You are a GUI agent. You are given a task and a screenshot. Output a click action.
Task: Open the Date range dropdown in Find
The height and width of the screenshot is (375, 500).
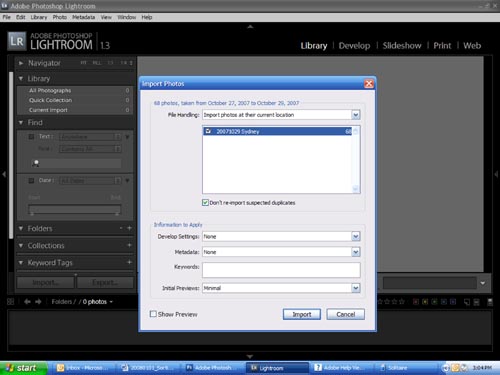(90, 180)
